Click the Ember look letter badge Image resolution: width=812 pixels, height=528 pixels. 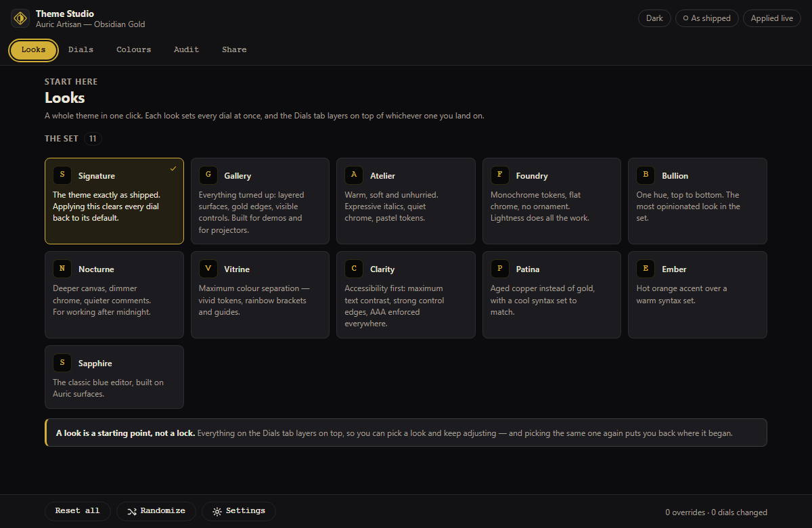tap(646, 269)
